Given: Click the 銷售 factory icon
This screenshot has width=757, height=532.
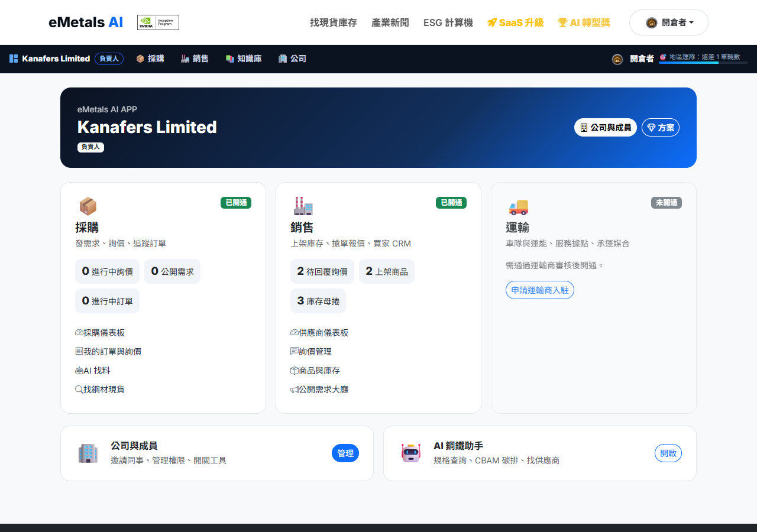Looking at the screenshot, I should point(303,206).
